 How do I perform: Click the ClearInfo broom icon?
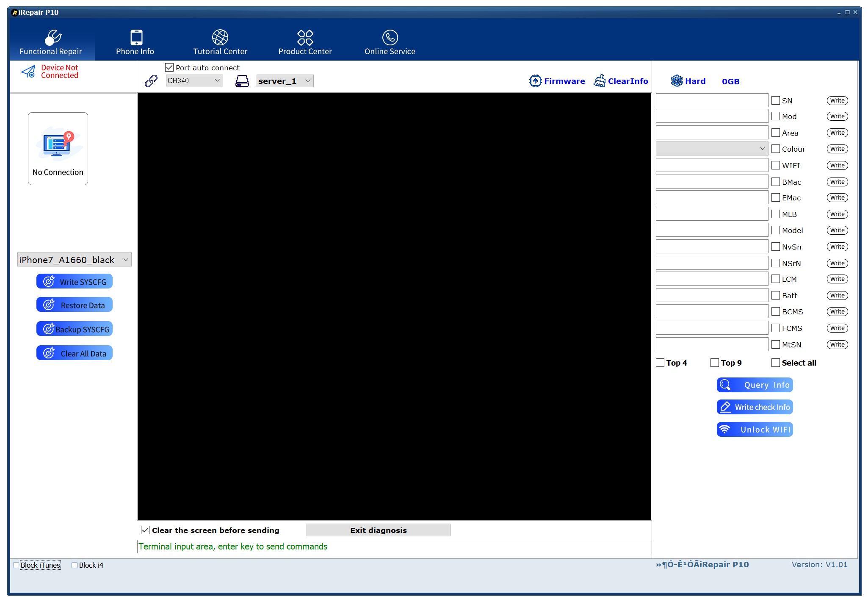(600, 80)
